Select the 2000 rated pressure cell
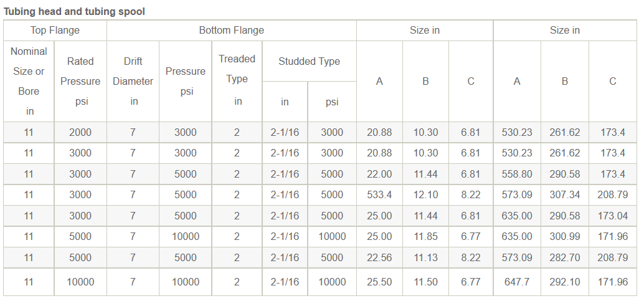644x306 pixels. point(80,133)
